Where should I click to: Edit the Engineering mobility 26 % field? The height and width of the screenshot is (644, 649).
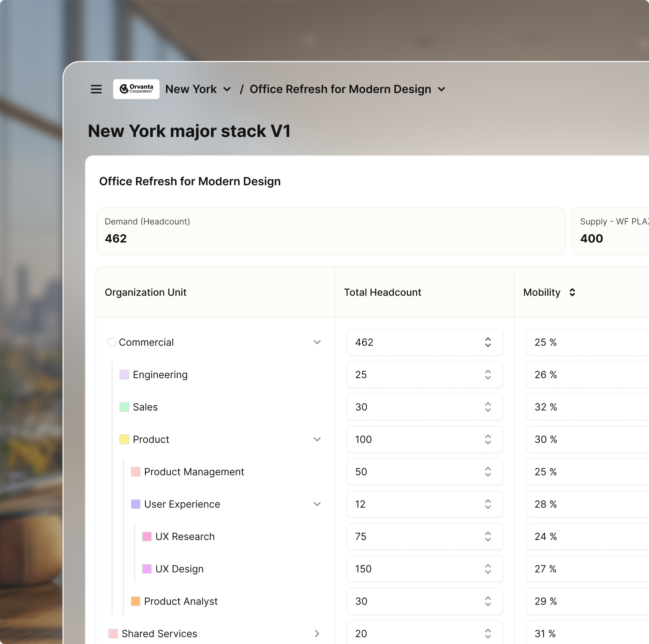(x=587, y=375)
